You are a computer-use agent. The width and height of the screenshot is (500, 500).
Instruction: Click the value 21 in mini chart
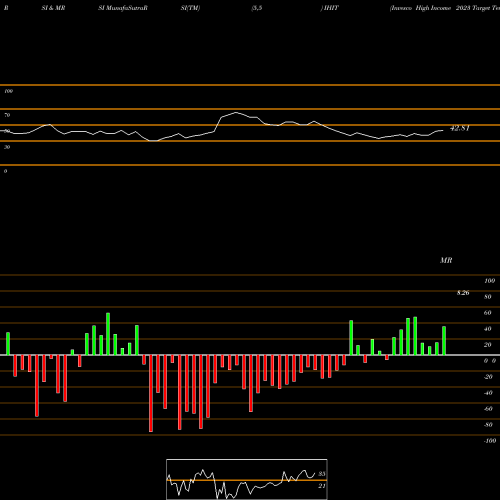[x=322, y=486]
